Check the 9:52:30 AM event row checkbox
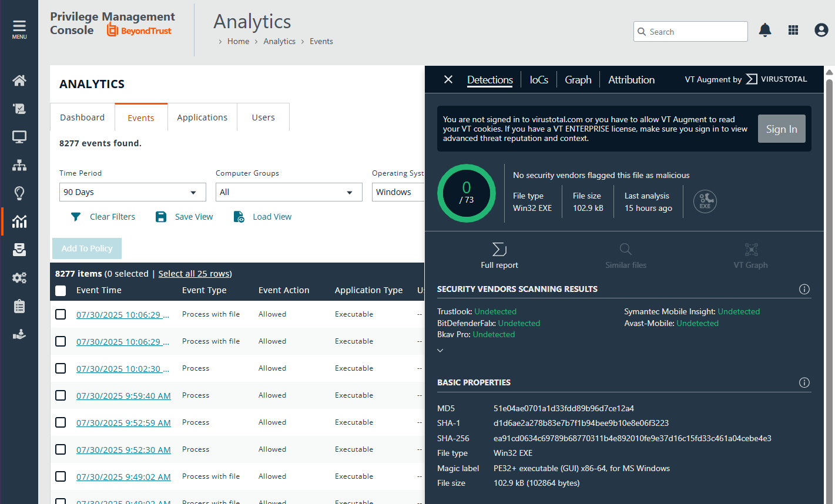The height and width of the screenshot is (504, 835). (61, 449)
